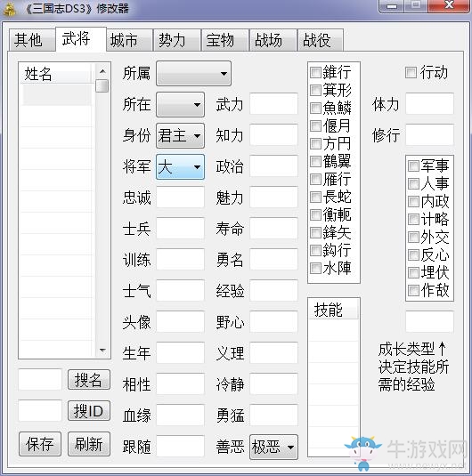
Task: Check the 鶴翼 formation box
Action: point(315,162)
